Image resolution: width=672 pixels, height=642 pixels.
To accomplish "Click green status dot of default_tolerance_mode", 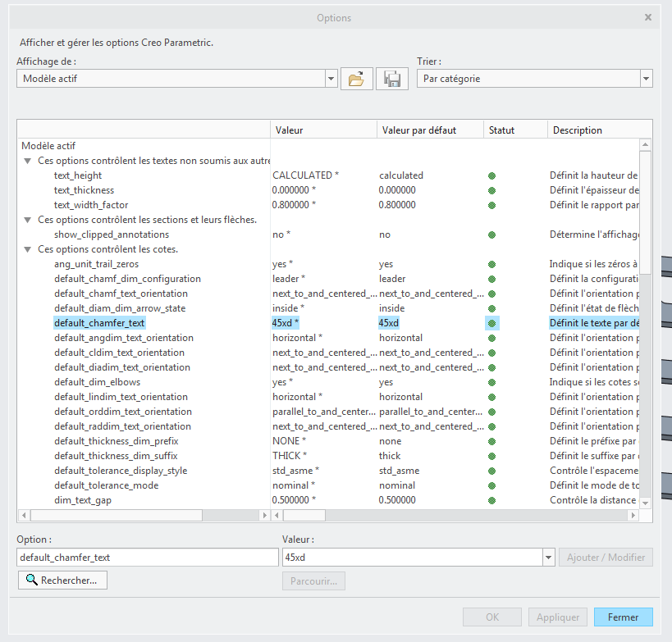I will pos(491,485).
